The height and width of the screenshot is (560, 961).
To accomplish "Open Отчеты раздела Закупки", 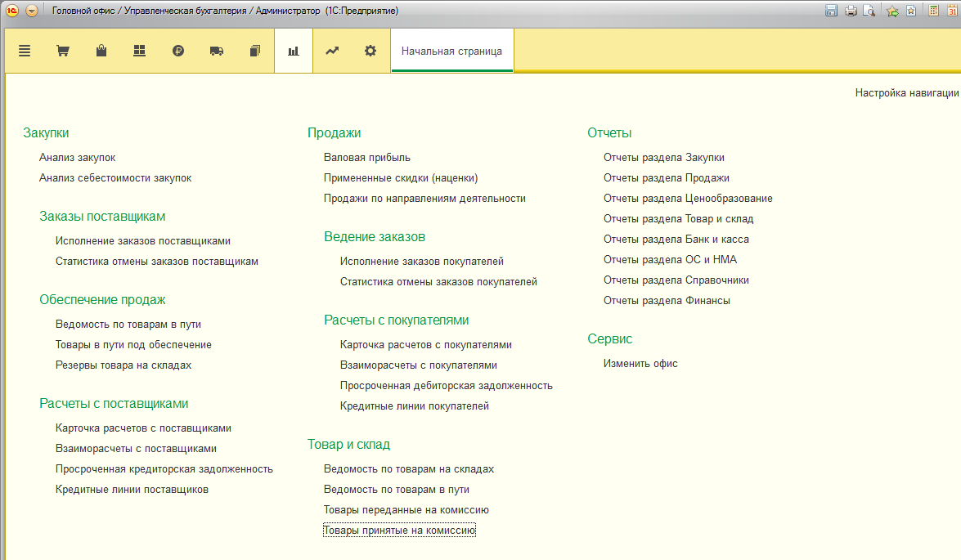I will [x=664, y=158].
